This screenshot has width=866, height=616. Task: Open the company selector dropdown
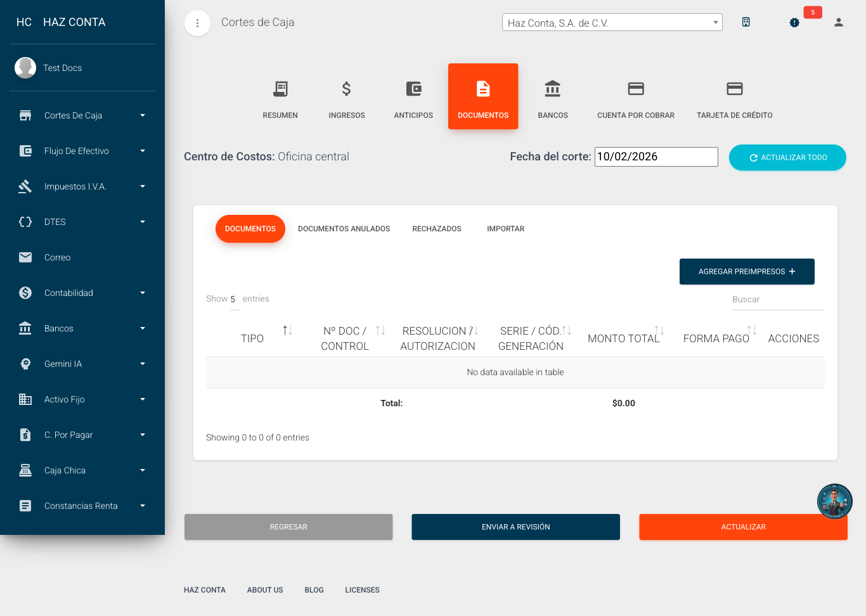612,23
